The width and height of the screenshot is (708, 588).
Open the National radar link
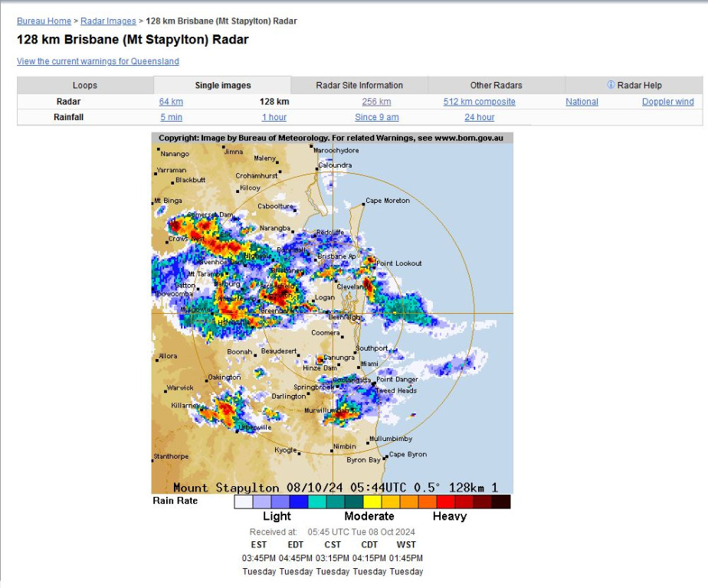click(582, 102)
